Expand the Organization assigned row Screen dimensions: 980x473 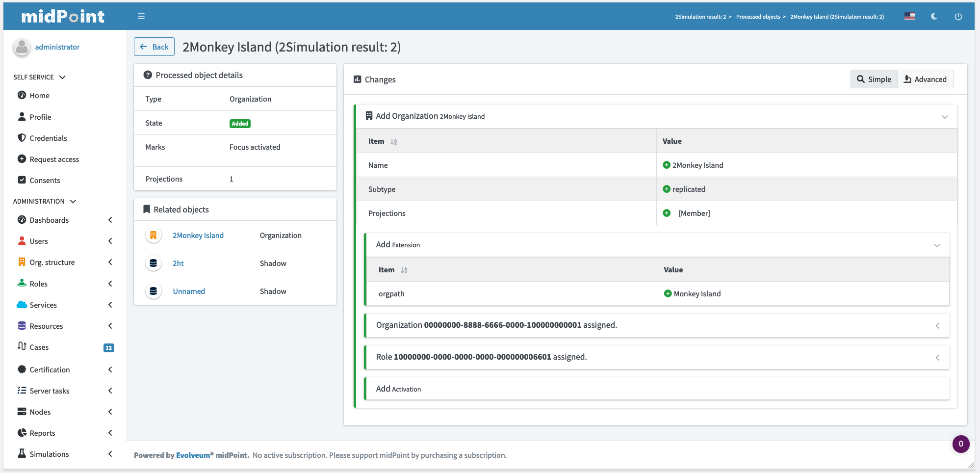pos(937,326)
